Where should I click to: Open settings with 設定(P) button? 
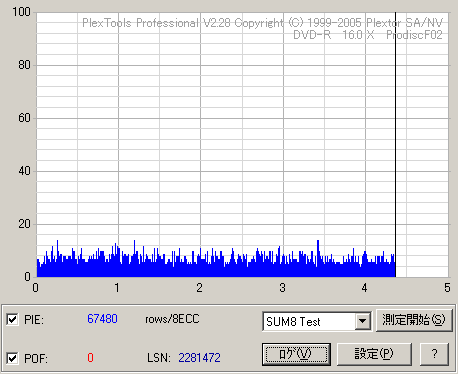374,354
